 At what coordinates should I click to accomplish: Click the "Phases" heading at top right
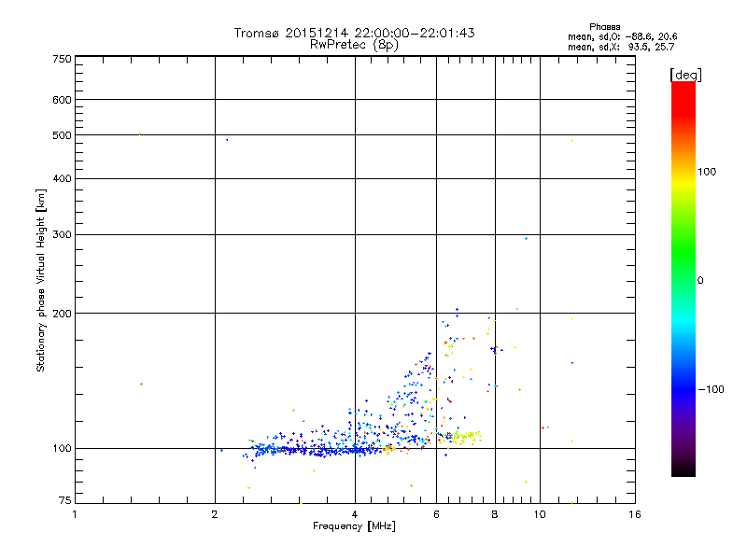click(x=604, y=27)
